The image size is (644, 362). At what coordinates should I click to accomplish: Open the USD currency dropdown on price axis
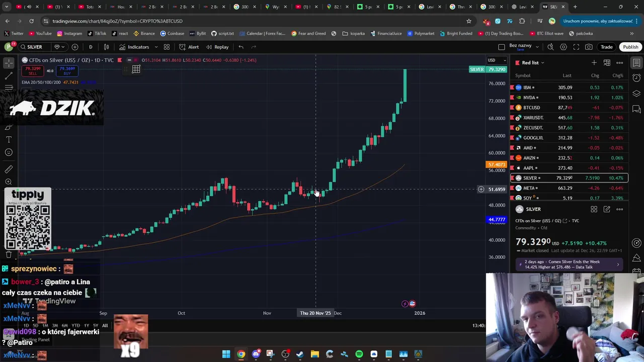point(496,60)
